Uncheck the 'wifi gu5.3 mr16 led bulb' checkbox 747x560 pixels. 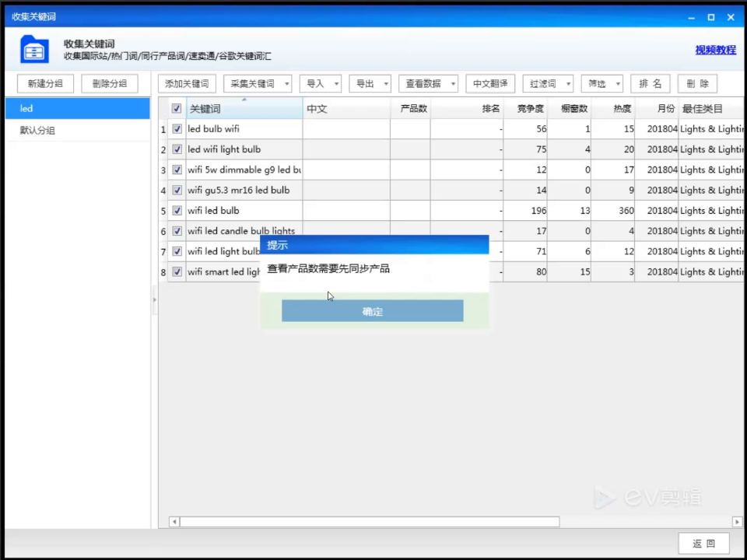point(177,191)
